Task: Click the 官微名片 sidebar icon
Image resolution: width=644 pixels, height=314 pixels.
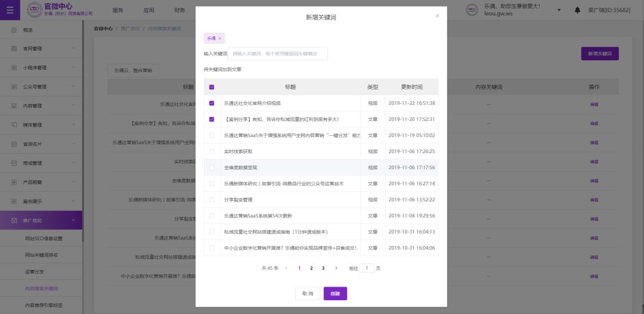Action: [x=14, y=144]
